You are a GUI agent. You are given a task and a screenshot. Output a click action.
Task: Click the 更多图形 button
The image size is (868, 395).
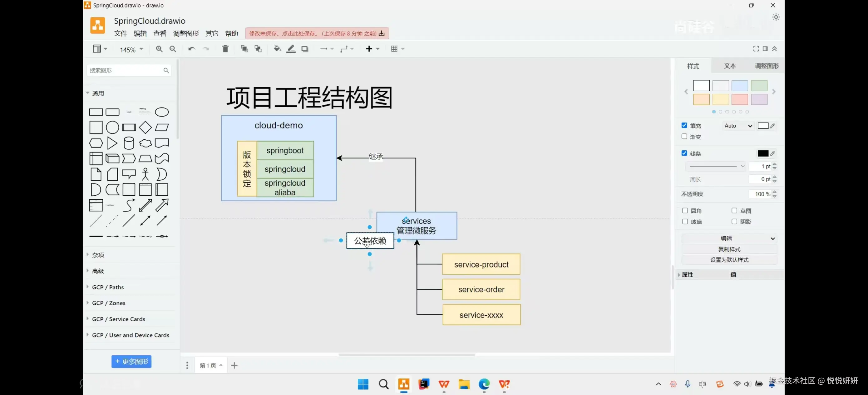pyautogui.click(x=131, y=362)
